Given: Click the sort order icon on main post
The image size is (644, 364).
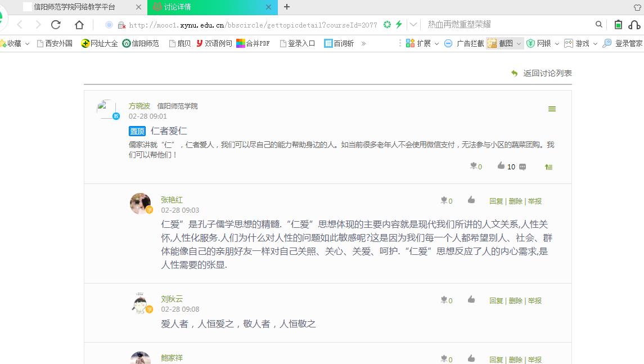Looking at the screenshot, I should click(x=548, y=167).
